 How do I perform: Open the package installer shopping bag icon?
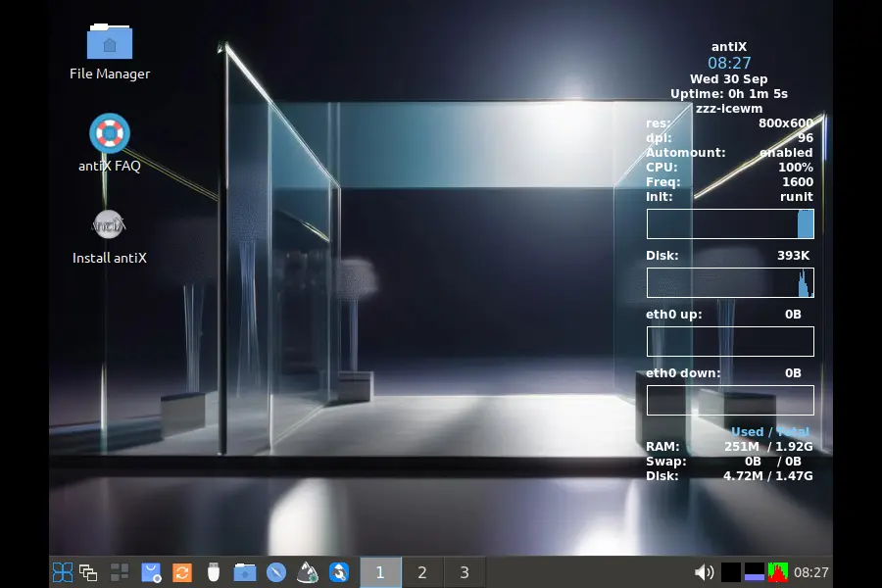click(151, 572)
